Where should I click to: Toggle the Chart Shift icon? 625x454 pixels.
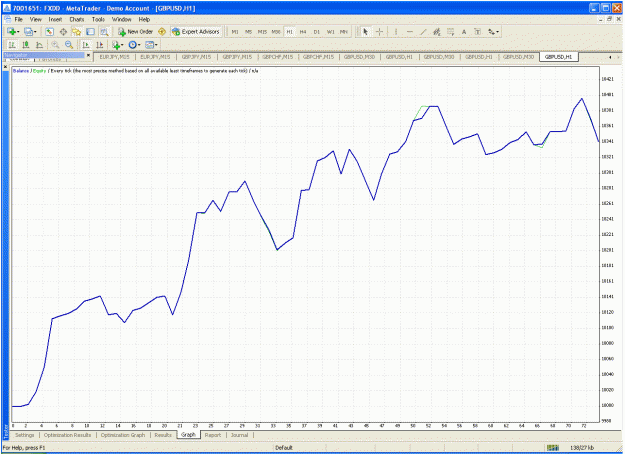point(100,45)
